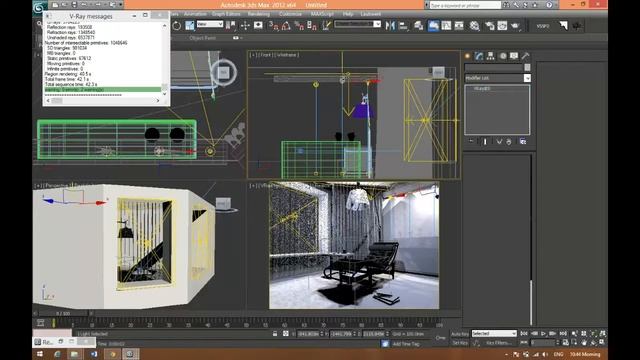Maximize viewport toggle in navigation controls
640x360 pixels.
[602, 342]
